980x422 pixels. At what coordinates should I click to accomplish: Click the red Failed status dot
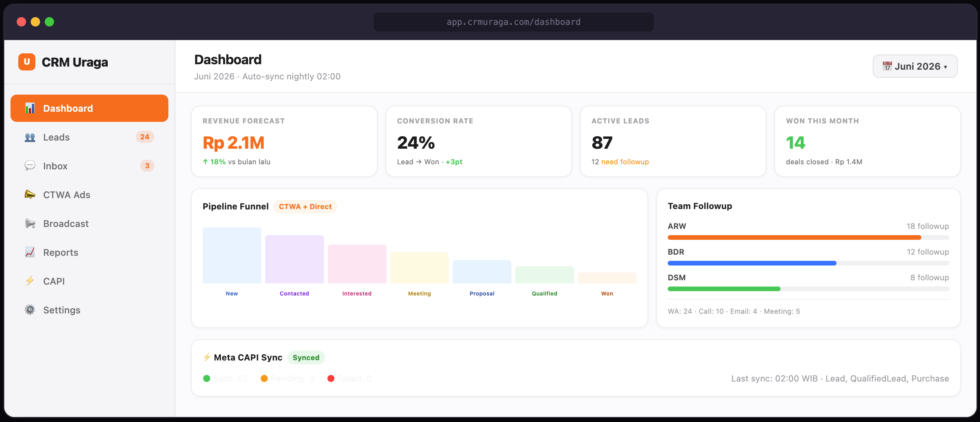click(x=331, y=378)
